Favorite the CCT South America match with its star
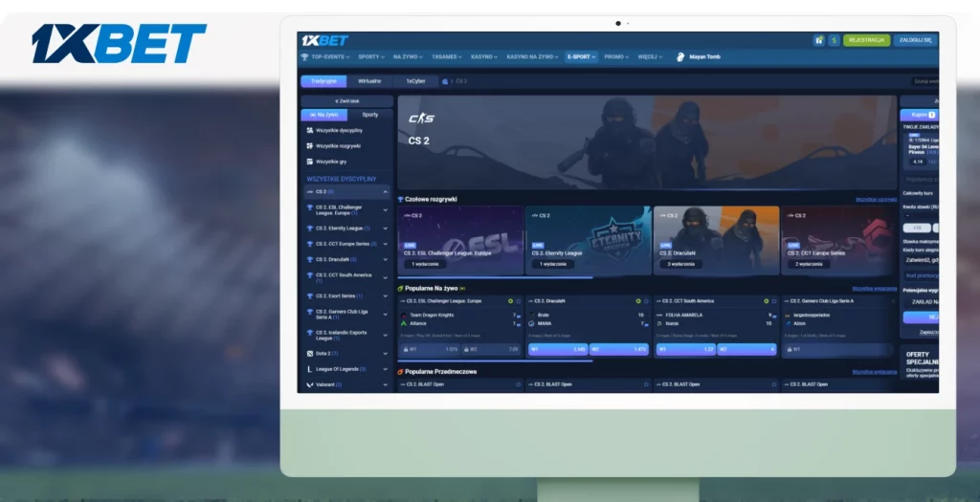980x502 pixels. [773, 301]
